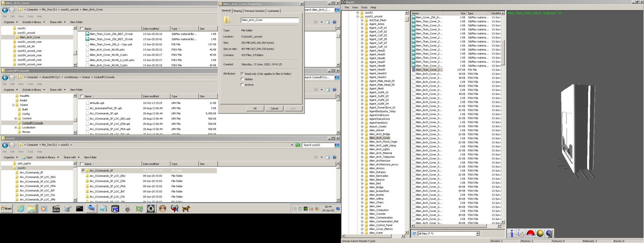The width and height of the screenshot is (644, 243).
Task: Switch to the Previous Versions tab
Action: pos(255,11)
